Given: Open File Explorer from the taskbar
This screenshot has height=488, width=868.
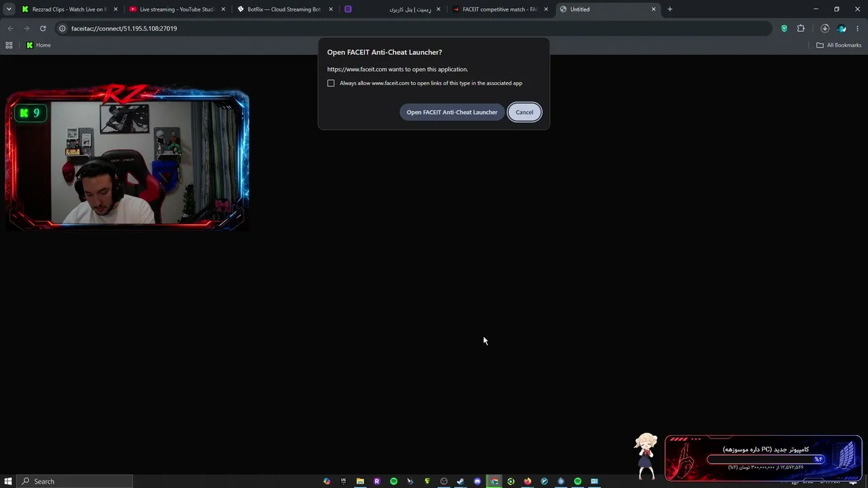Looking at the screenshot, I should 360,481.
